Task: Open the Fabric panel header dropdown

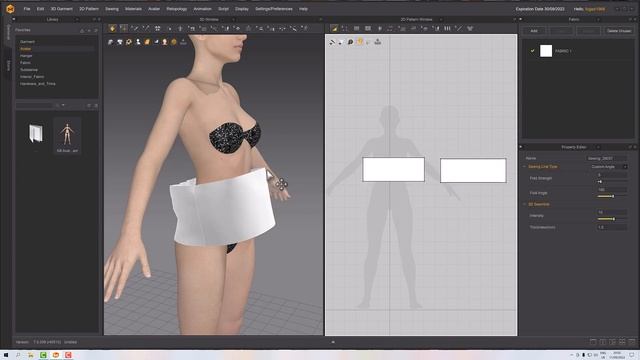Action: 598,19
